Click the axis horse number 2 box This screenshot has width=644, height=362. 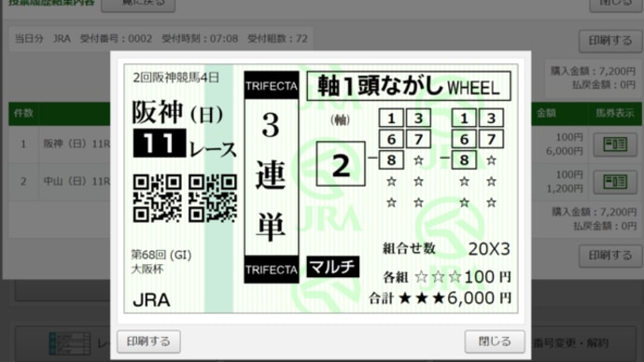(341, 164)
